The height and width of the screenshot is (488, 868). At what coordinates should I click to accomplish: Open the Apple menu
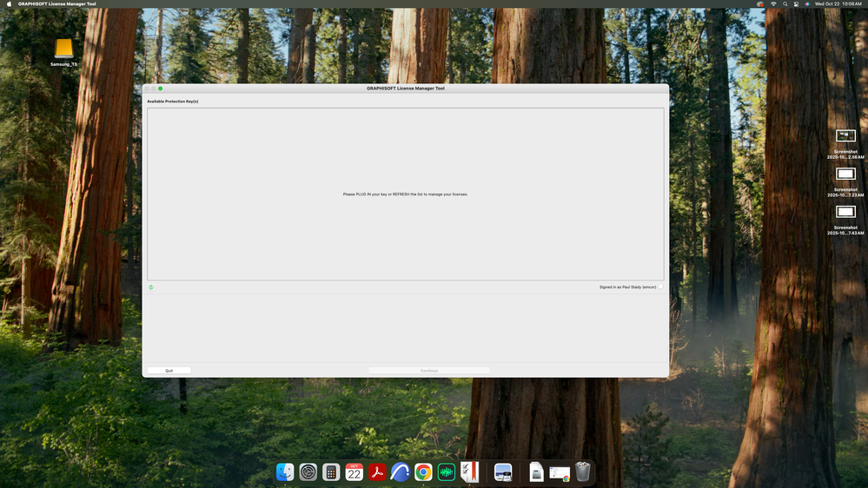pyautogui.click(x=9, y=3)
